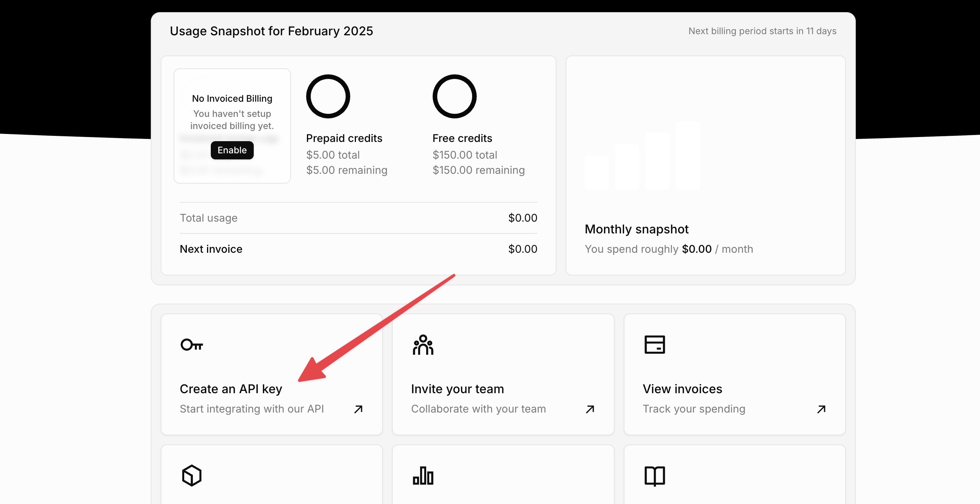This screenshot has width=980, height=504.
Task: Click the arrow beside Track your spending
Action: (821, 409)
